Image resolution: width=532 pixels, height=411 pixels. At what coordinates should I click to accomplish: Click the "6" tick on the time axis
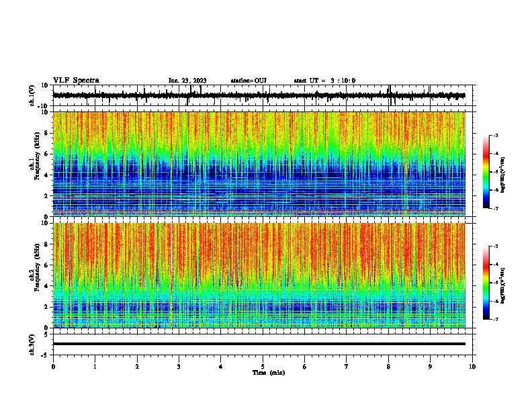(x=305, y=367)
